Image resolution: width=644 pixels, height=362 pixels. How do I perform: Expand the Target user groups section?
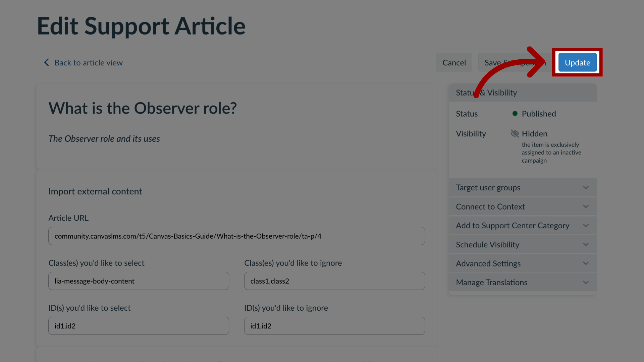point(523,187)
